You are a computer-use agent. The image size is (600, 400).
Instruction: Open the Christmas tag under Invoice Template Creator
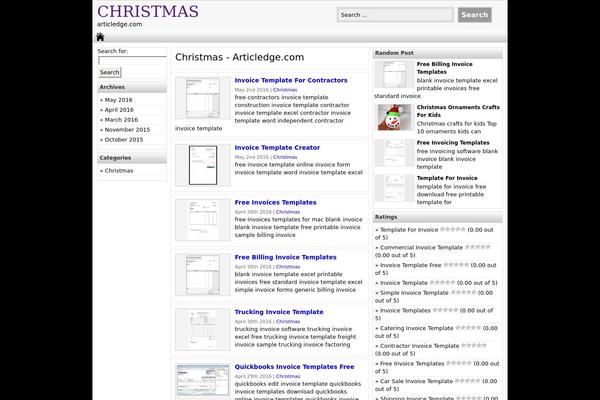point(285,157)
